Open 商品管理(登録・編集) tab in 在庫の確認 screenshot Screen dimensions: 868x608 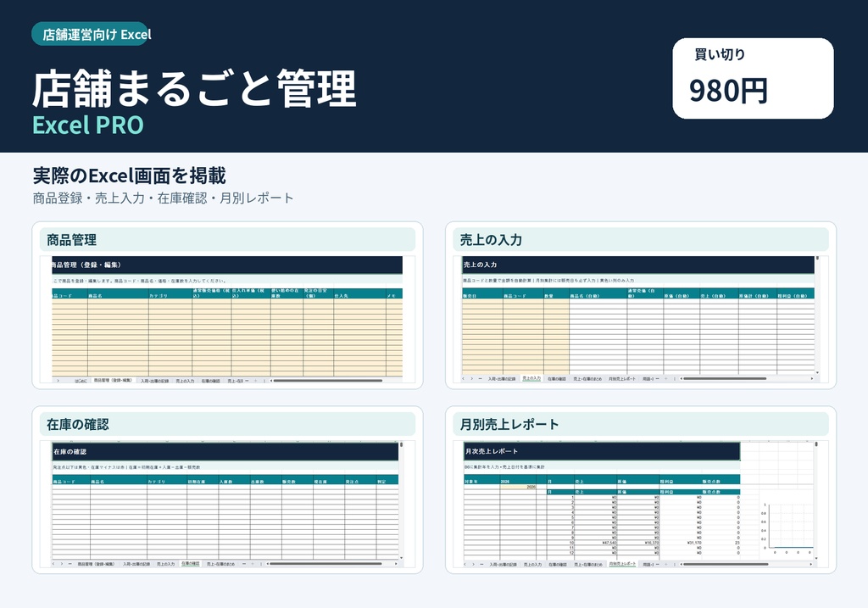(x=96, y=564)
